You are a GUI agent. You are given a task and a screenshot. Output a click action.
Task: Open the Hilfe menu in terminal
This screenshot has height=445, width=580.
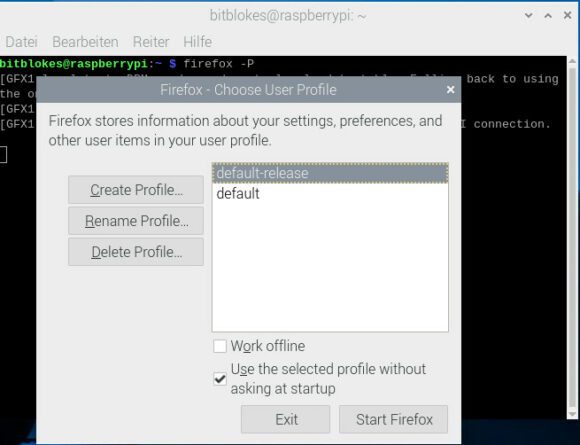[x=198, y=42]
